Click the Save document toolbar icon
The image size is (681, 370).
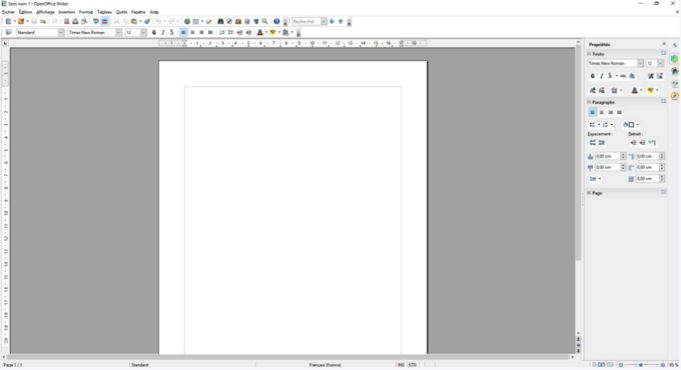click(34, 21)
